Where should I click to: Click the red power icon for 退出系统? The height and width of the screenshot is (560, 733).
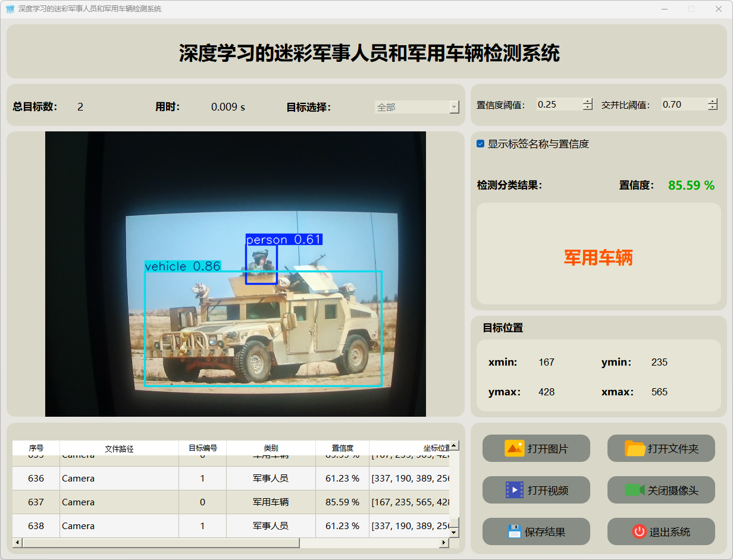[639, 531]
